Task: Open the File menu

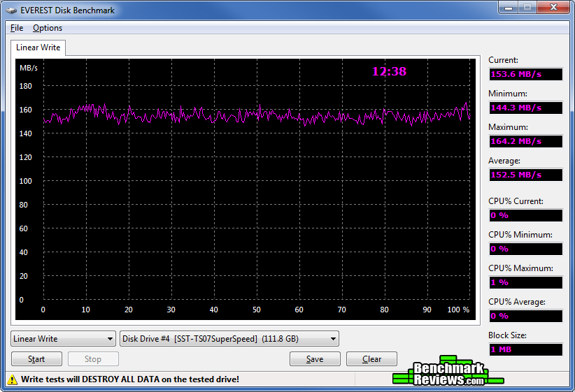Action: click(x=17, y=28)
